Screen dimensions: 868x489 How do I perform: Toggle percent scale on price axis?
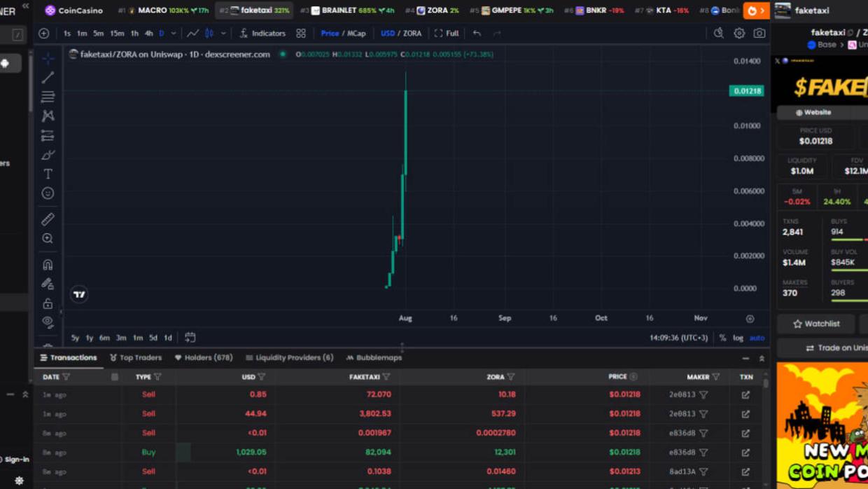click(x=722, y=338)
